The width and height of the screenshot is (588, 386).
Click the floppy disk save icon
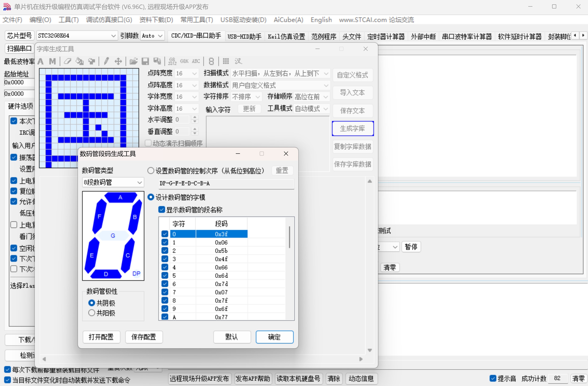point(145,61)
